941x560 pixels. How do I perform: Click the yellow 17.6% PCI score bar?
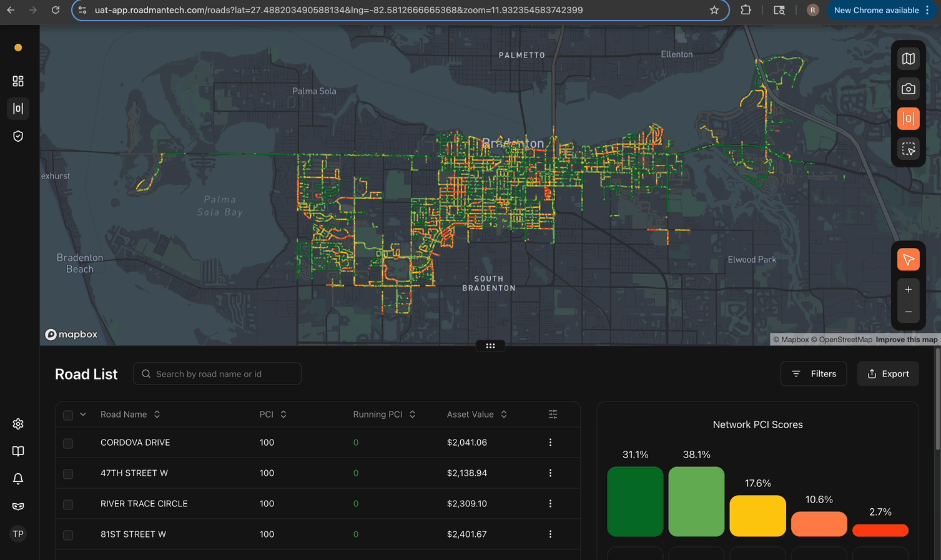tap(757, 516)
